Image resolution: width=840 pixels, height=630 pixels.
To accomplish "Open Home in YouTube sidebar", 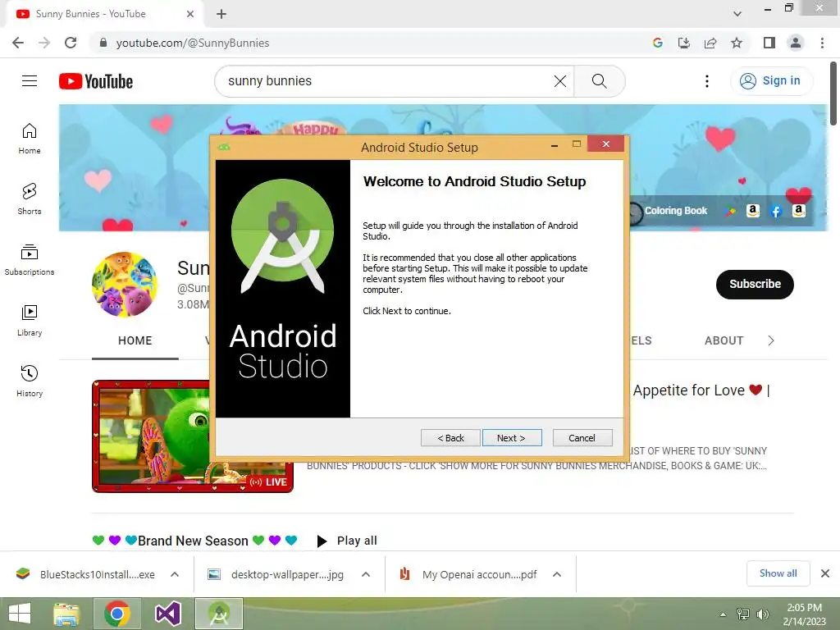I will [30, 139].
